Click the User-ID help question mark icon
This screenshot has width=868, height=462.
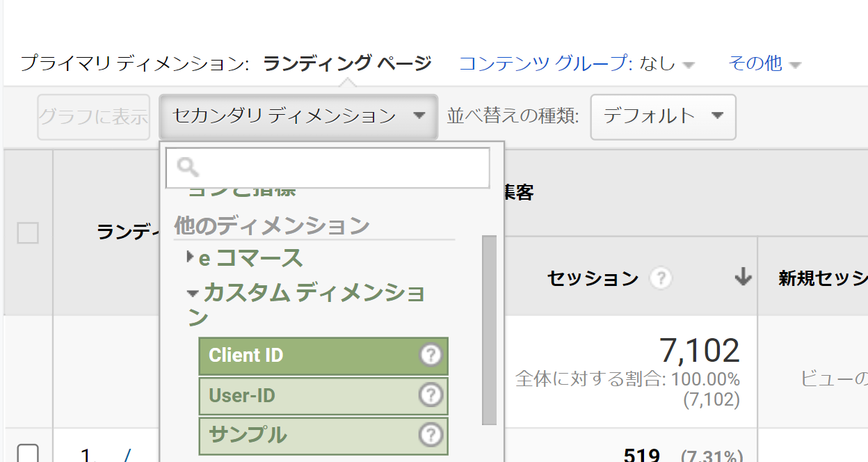point(431,395)
